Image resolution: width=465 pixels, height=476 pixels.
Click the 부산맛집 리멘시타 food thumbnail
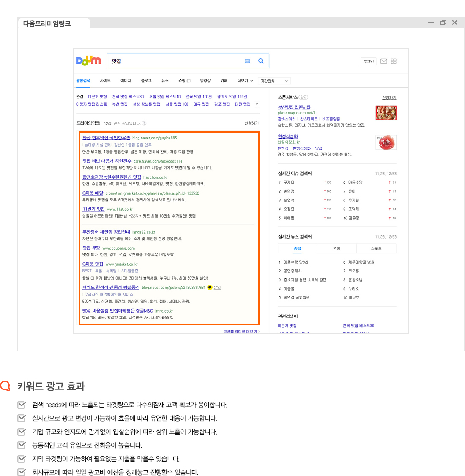point(386,113)
